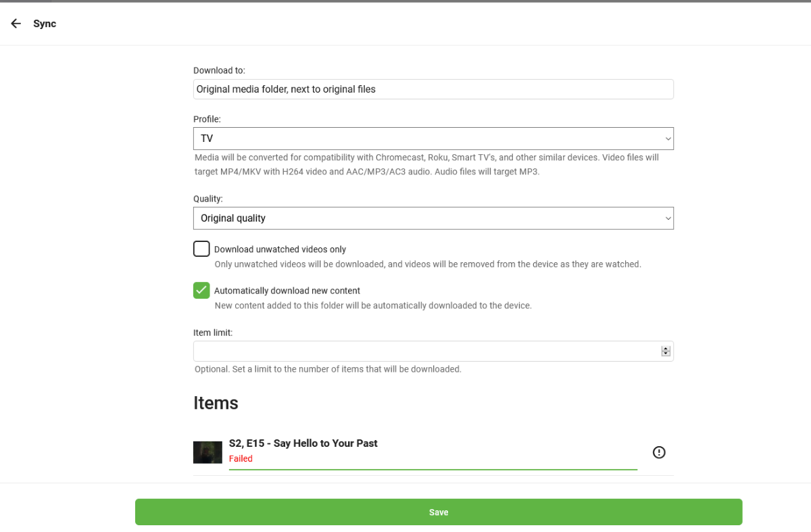Decrease Item limit with down stepper
This screenshot has width=811, height=532.
pyautogui.click(x=666, y=354)
